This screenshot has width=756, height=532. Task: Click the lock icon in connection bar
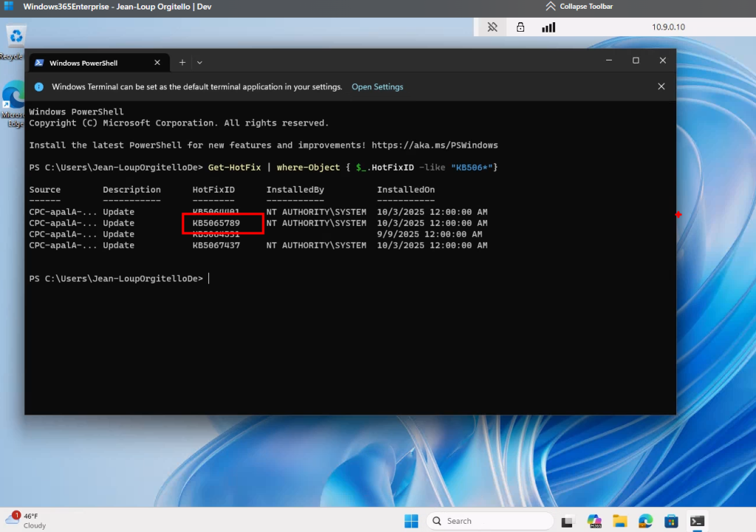click(x=520, y=27)
